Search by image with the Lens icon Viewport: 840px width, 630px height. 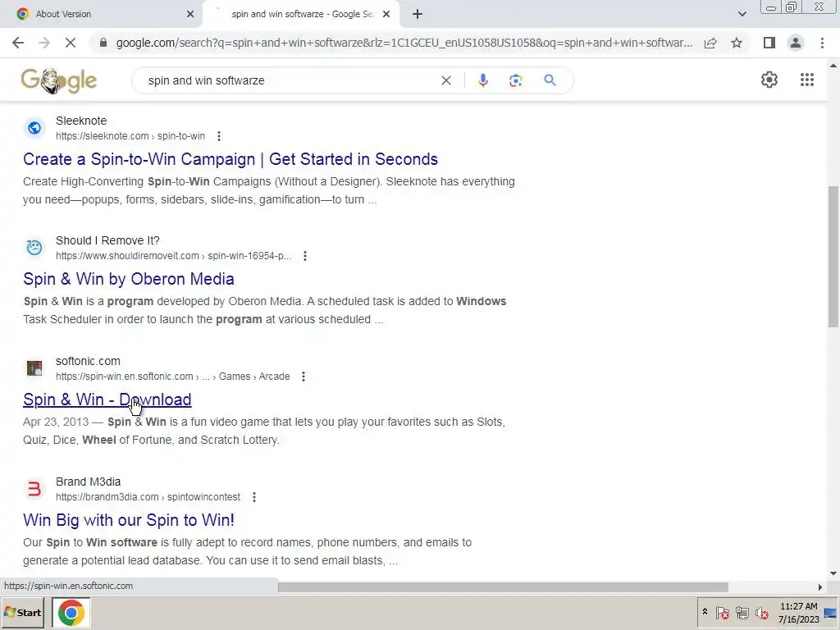coord(515,80)
